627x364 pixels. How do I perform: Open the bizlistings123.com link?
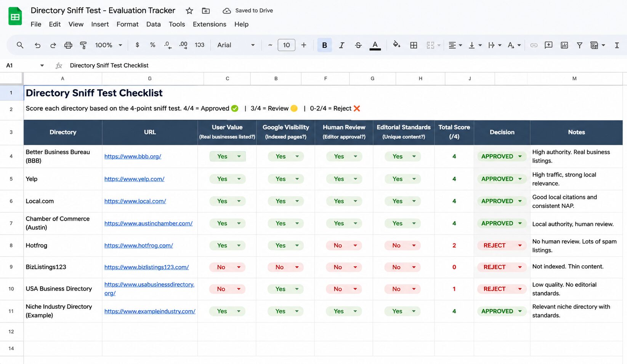click(x=146, y=267)
